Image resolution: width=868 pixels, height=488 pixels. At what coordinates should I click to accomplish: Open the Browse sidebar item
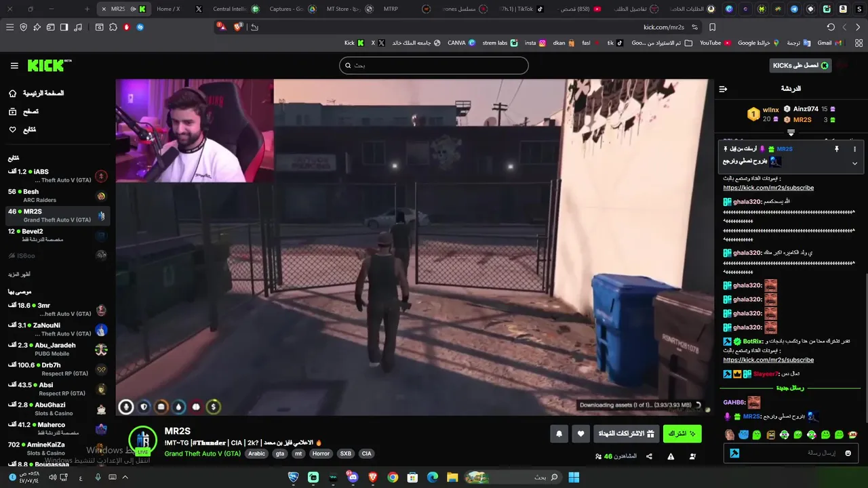coord(24,111)
